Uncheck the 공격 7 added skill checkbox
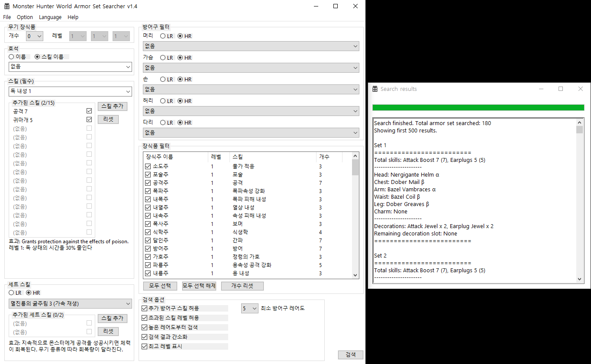This screenshot has width=591, height=364. pyautogui.click(x=89, y=111)
